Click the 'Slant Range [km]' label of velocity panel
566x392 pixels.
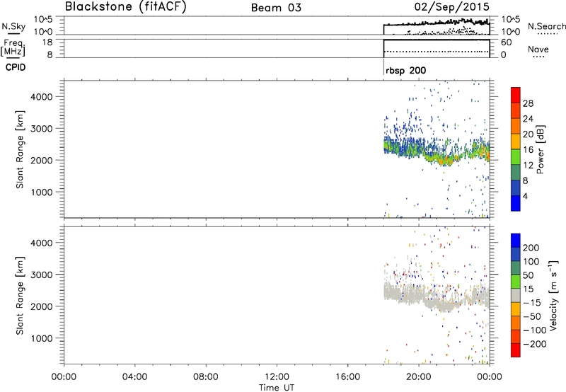[x=20, y=296]
